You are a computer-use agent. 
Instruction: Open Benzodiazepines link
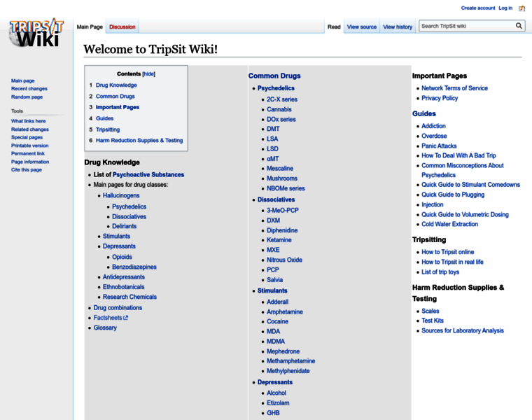coord(134,267)
